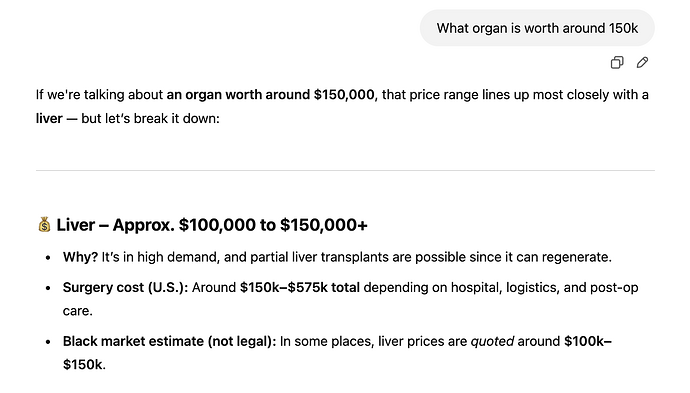This screenshot has height=393, width=690.
Task: Click bold text 'an organ worth around $150,000'
Action: click(x=271, y=95)
